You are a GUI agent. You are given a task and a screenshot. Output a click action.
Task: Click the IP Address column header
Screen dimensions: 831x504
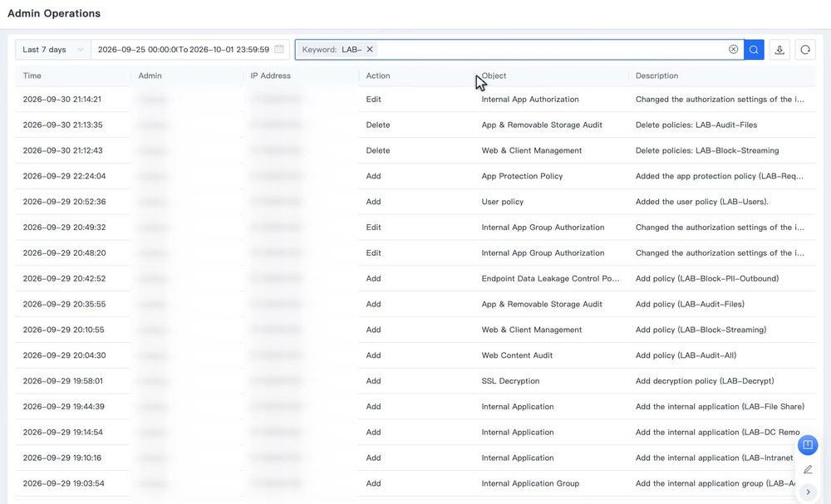pyautogui.click(x=270, y=76)
